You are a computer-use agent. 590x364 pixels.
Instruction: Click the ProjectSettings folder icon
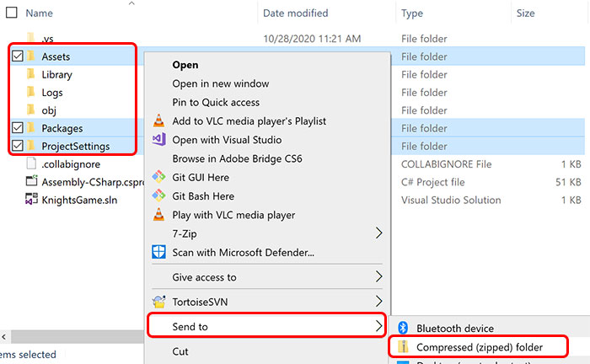[31, 146]
